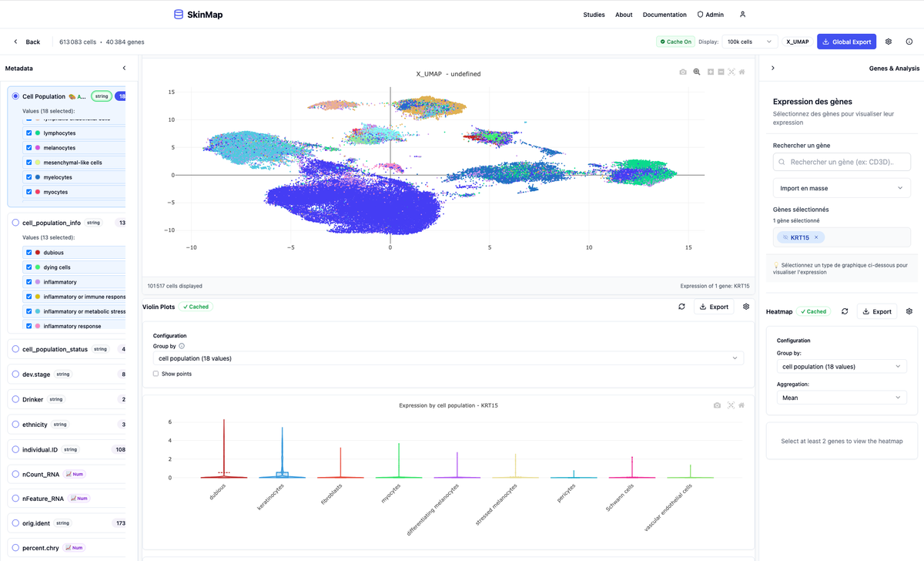Viewport: 924px width, 561px height.
Task: Export the violin plot data
Action: [x=713, y=306]
